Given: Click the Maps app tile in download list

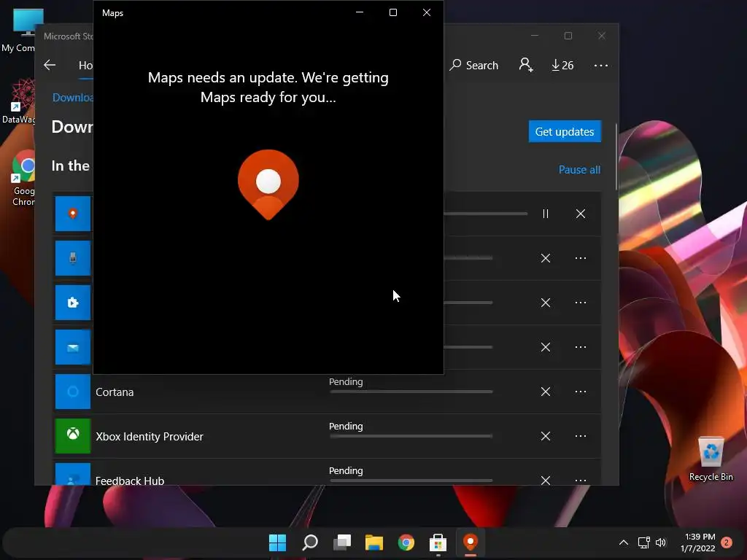Looking at the screenshot, I should point(73,214).
